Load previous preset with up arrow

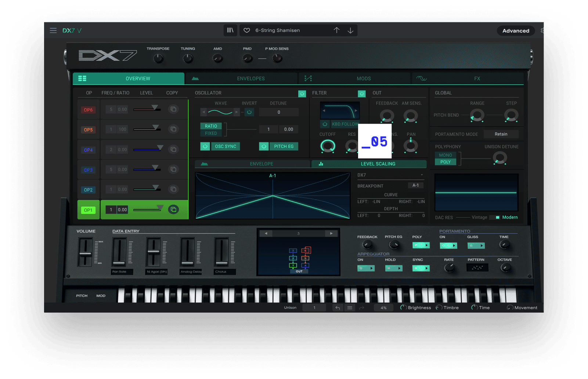pyautogui.click(x=336, y=30)
